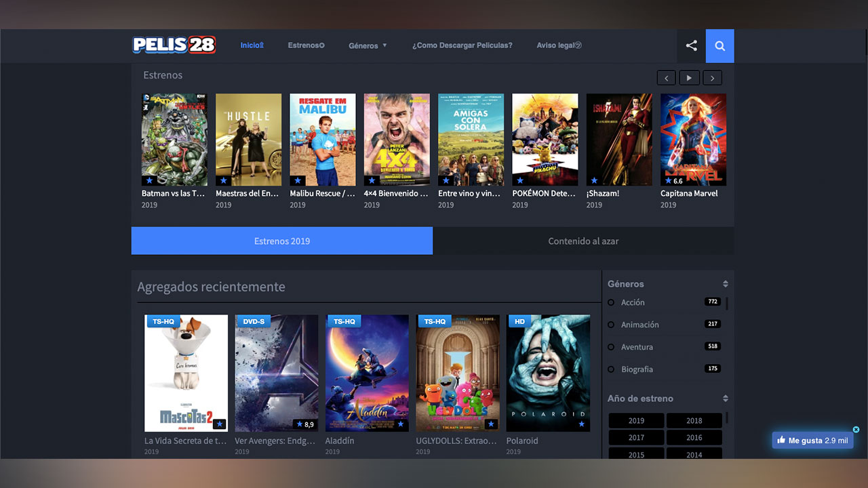868x488 pixels.
Task: Filter by release year 2018
Action: (x=694, y=420)
